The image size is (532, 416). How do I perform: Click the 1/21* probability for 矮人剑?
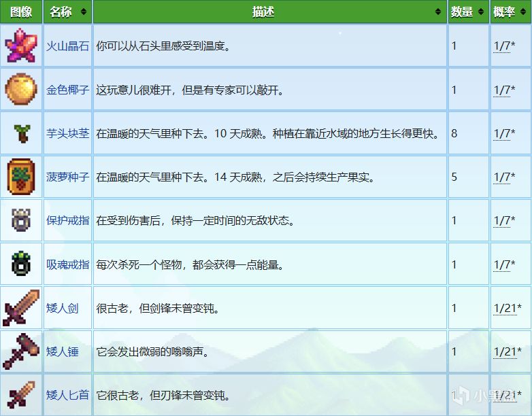point(508,308)
